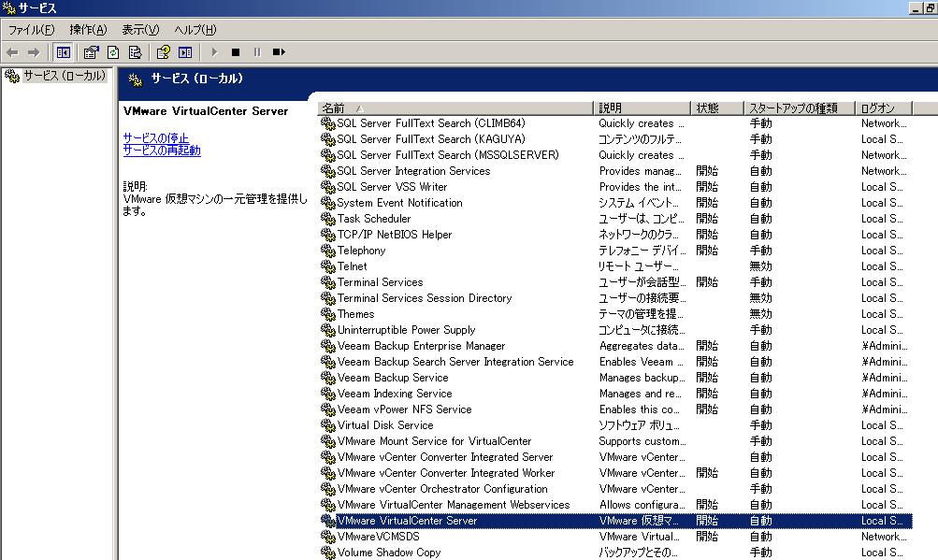This screenshot has width=938, height=560.
Task: Click the Forward arrow toolbar icon
Action: 34,52
